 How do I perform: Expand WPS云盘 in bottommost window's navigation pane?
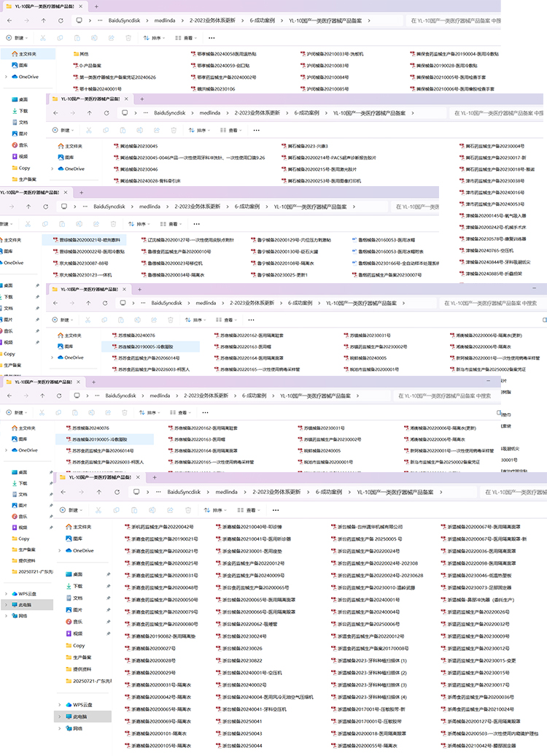[59, 705]
